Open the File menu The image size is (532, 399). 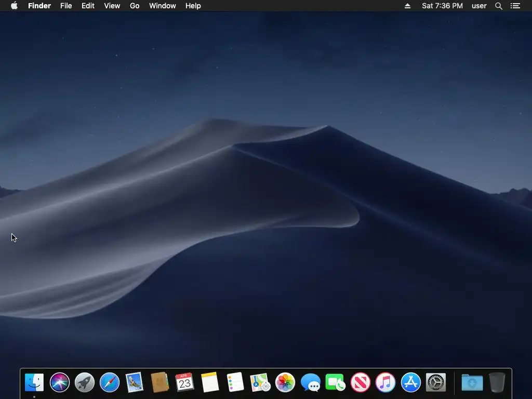pyautogui.click(x=66, y=6)
